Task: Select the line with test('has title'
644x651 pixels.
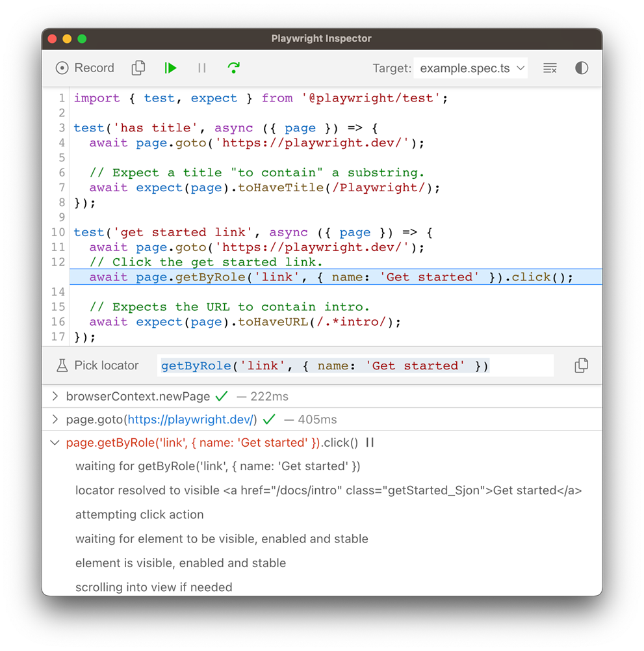Action: (225, 128)
